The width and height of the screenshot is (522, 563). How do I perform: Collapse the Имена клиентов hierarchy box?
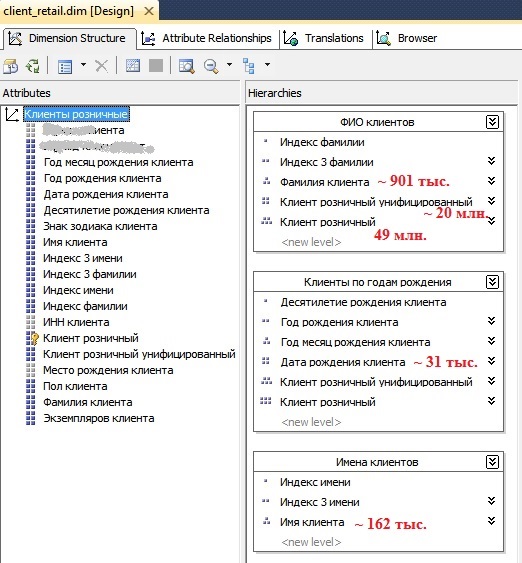click(492, 462)
